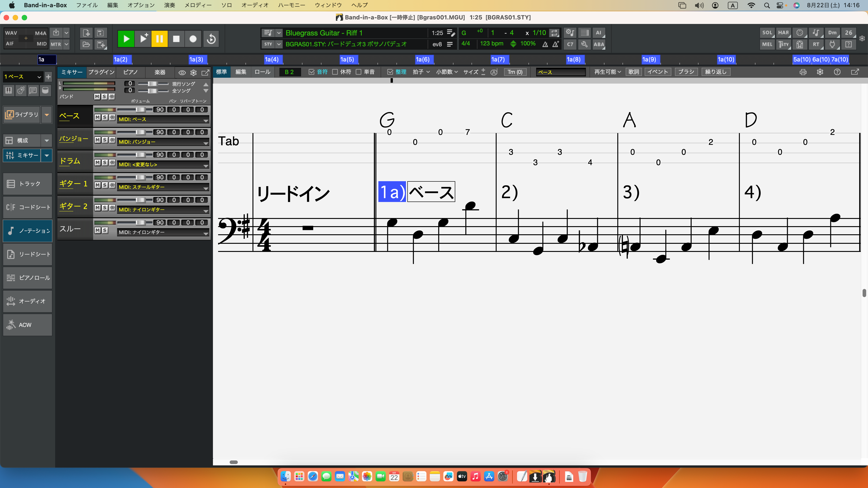
Task: Open the メロディー menu
Action: pos(198,5)
